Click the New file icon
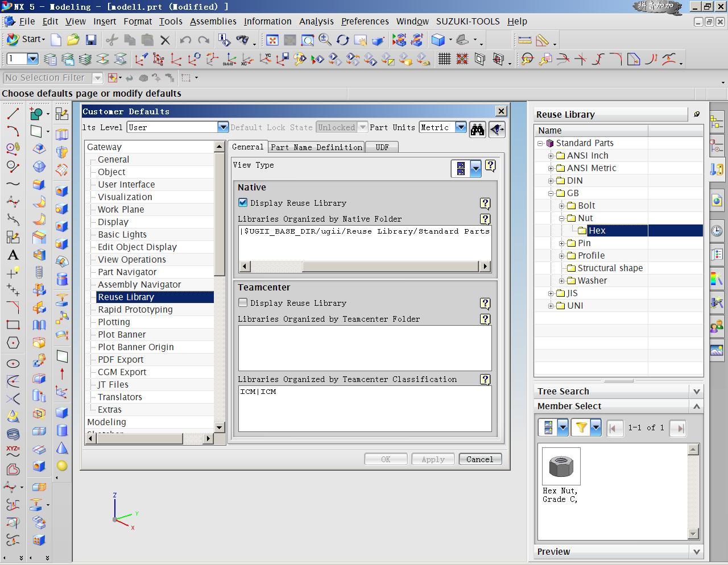 tap(56, 40)
